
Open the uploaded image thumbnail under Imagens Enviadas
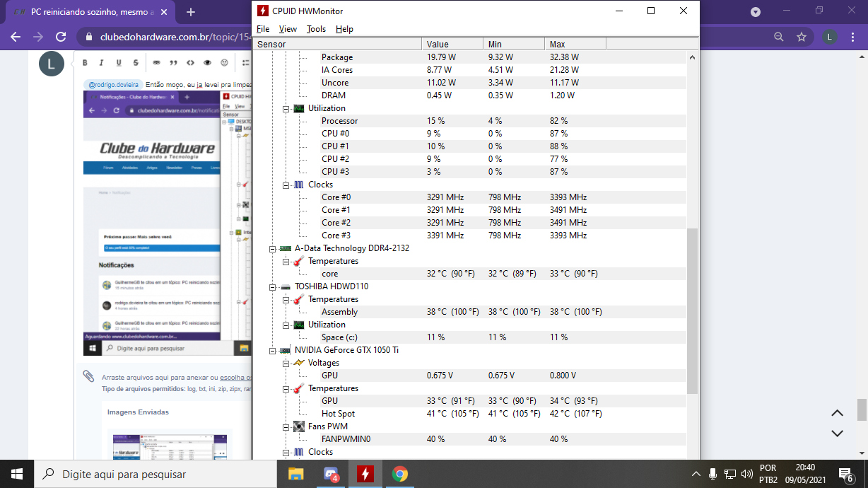point(170,446)
